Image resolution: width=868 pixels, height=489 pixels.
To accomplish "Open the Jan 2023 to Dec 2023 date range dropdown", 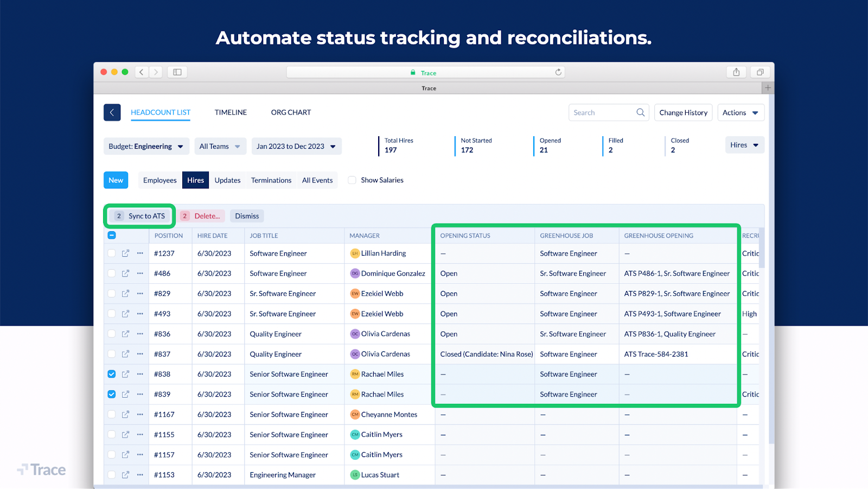I will tap(296, 147).
